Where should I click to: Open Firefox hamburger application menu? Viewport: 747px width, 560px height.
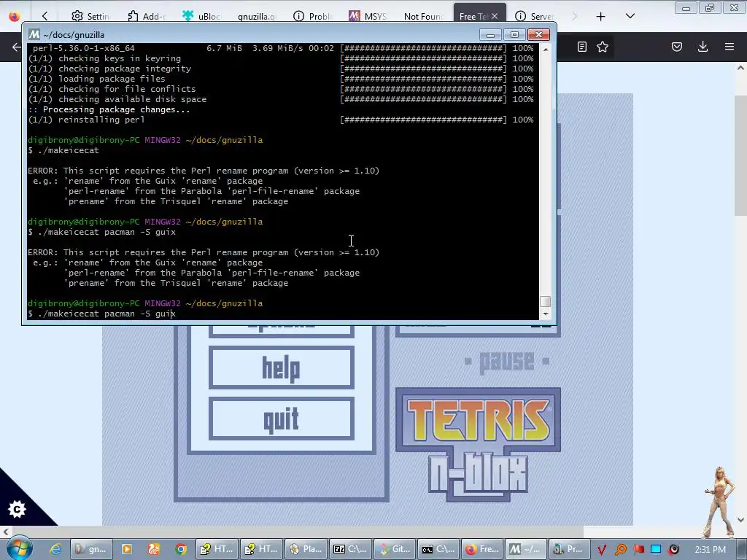729,47
